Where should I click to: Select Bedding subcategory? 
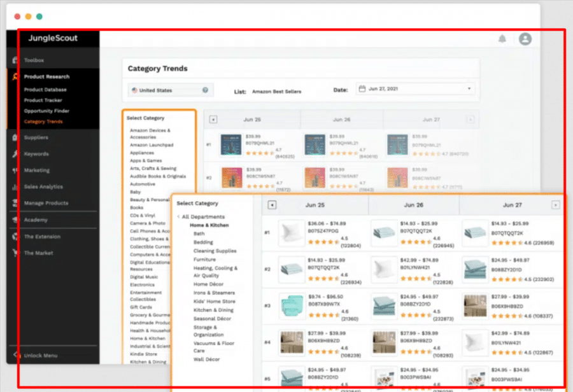[203, 242]
